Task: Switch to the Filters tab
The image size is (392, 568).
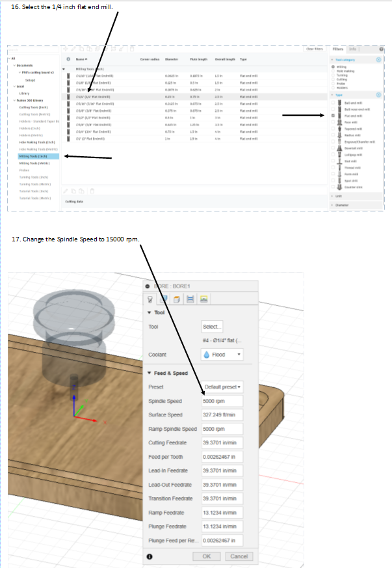Action: (337, 49)
